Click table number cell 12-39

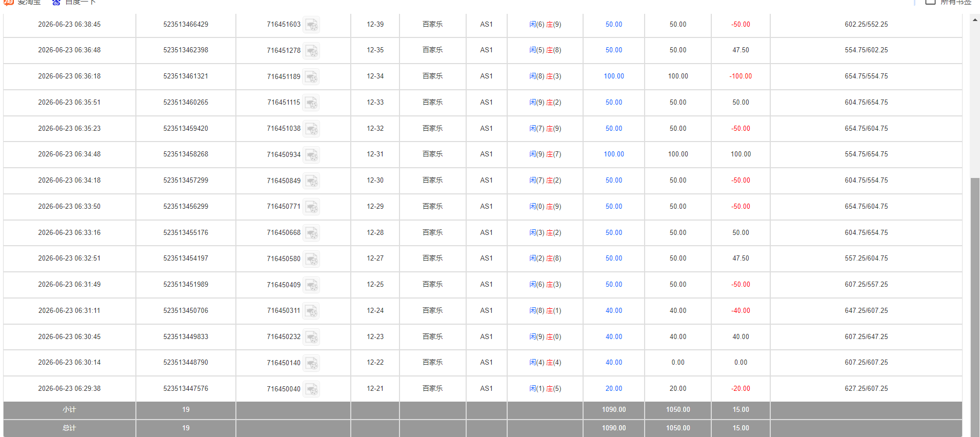pos(375,25)
